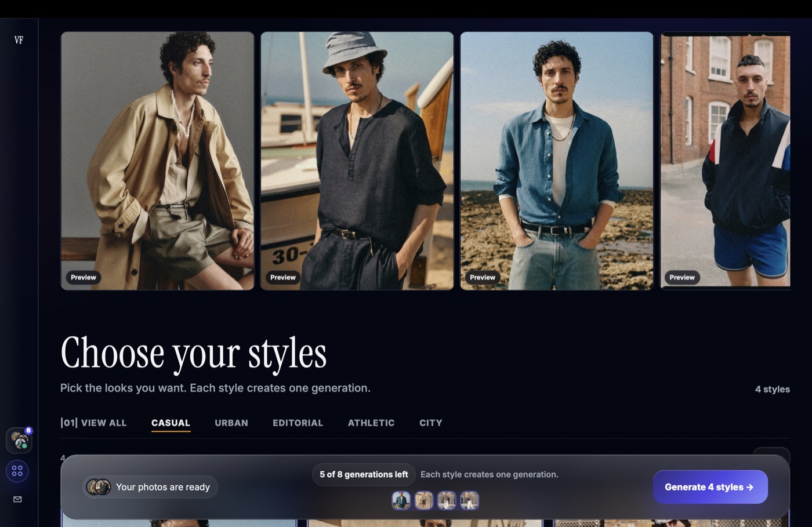Preview the beige trench coat look
The image size is (812, 527).
(x=84, y=277)
